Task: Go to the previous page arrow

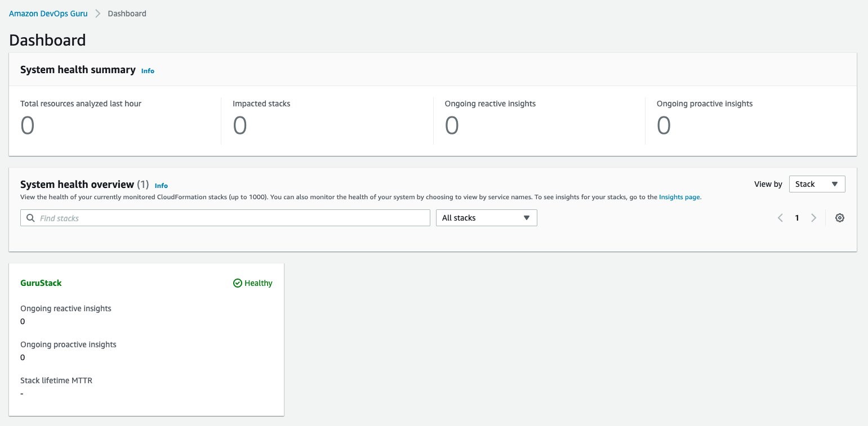Action: pyautogui.click(x=780, y=218)
